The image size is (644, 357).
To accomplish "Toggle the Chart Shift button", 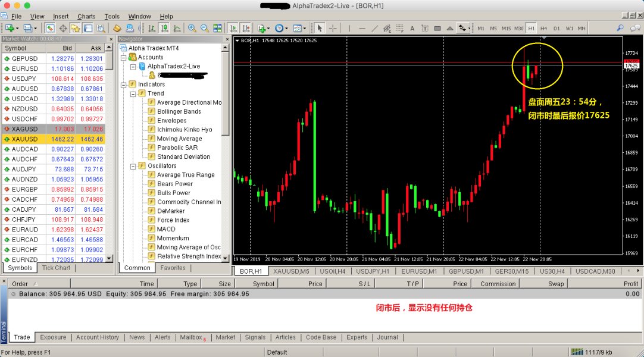I will [245, 28].
